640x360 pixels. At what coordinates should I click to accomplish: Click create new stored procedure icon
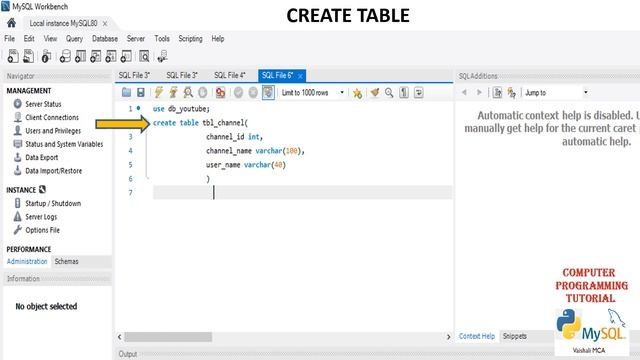[111, 56]
